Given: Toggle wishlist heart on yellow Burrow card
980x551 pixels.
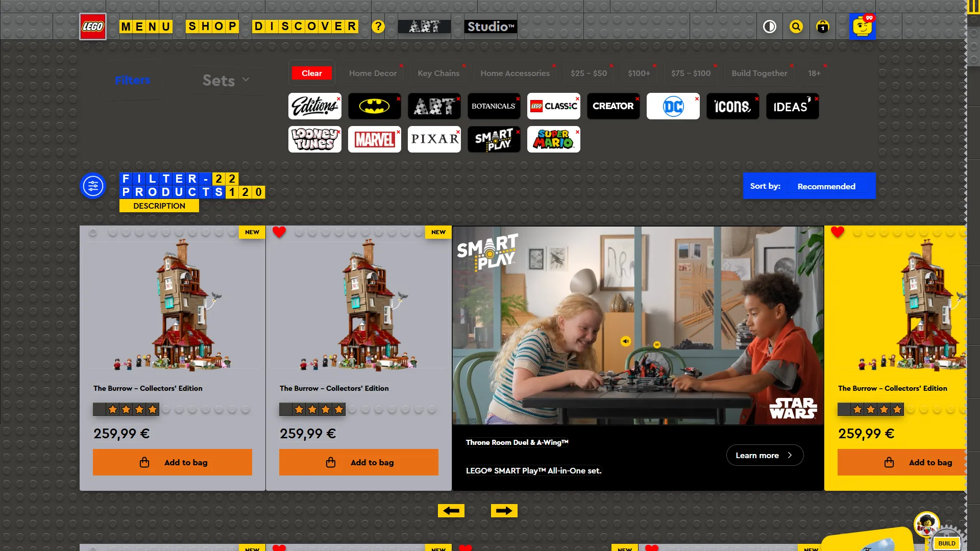Looking at the screenshot, I should click(x=838, y=232).
